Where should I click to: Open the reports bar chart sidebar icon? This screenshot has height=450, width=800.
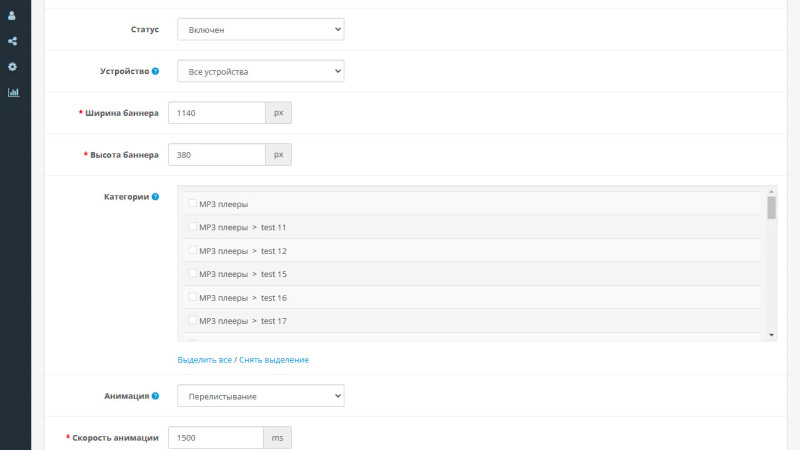(x=13, y=92)
